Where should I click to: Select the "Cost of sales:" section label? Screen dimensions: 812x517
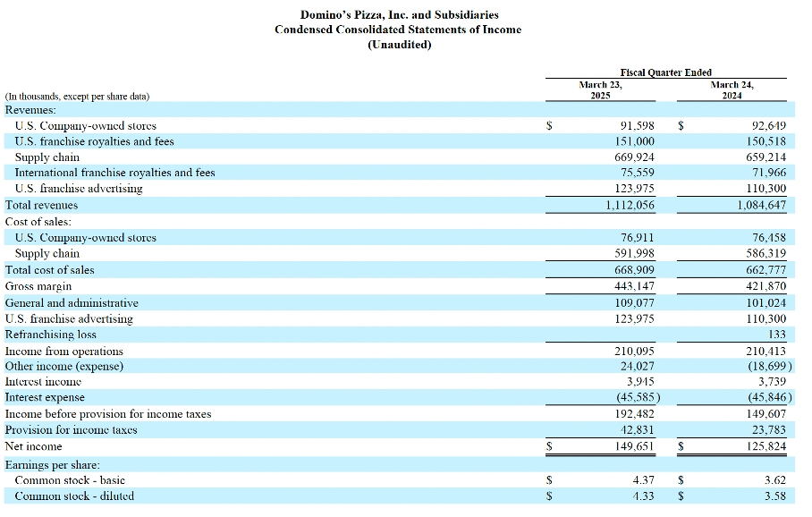coord(38,222)
